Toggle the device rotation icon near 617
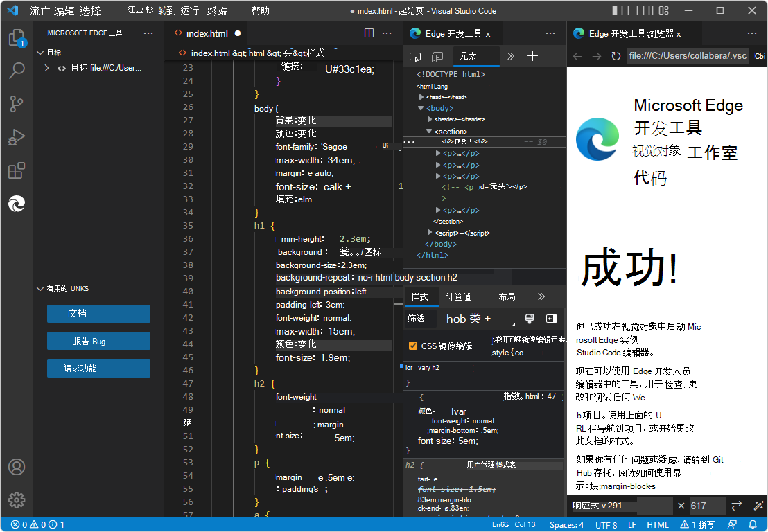768x532 pixels. (736, 506)
